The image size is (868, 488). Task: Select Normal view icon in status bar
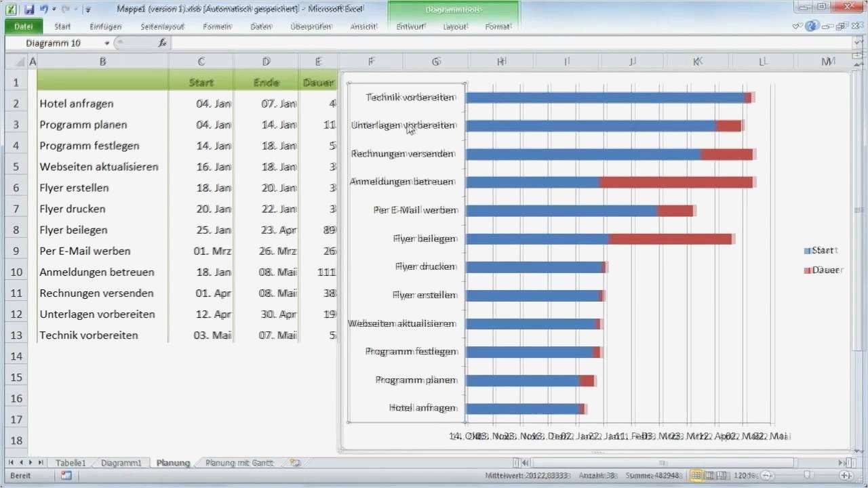(695, 474)
